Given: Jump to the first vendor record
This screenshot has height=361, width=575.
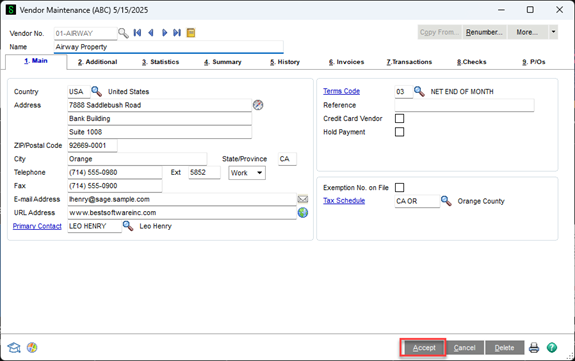Looking at the screenshot, I should pos(137,33).
